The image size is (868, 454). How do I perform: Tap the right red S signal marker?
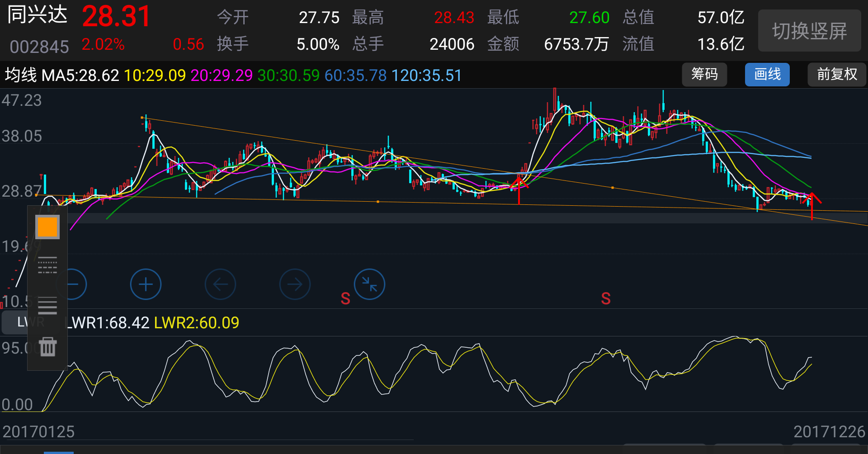tap(606, 298)
